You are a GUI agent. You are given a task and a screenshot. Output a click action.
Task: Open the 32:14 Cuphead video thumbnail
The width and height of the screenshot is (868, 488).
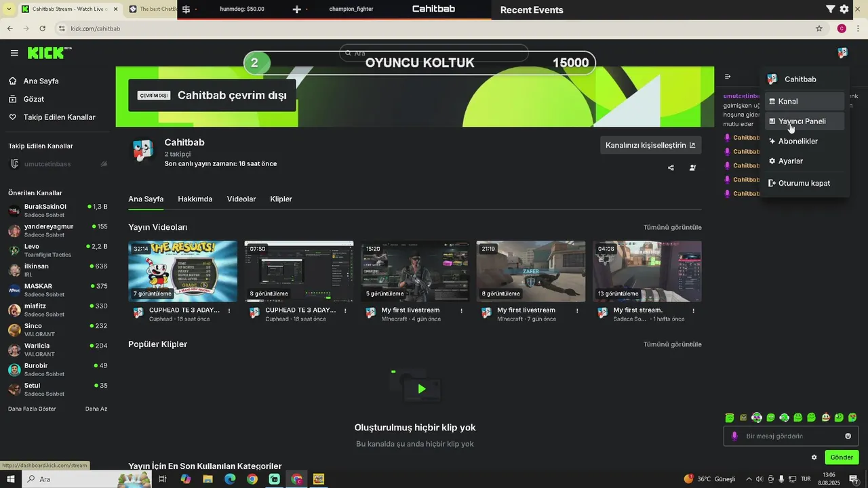(x=183, y=271)
